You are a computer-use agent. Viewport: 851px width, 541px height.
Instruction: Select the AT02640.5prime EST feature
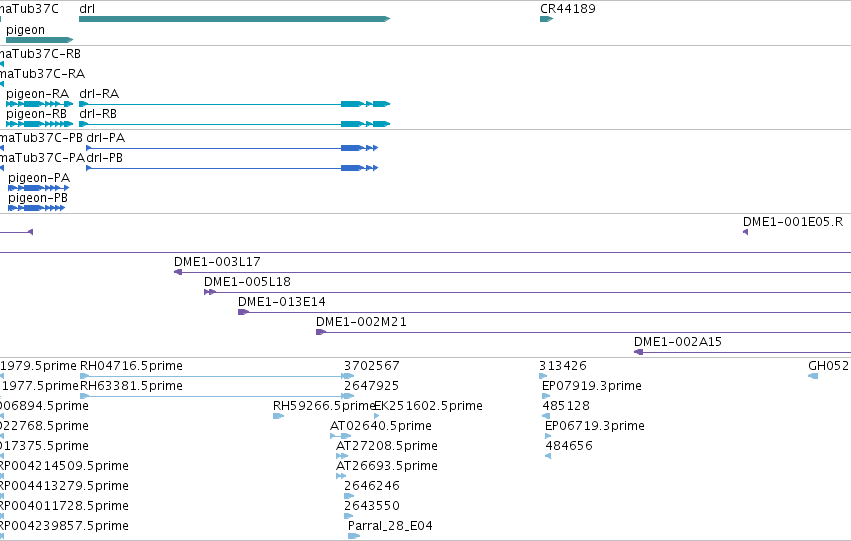[340, 436]
